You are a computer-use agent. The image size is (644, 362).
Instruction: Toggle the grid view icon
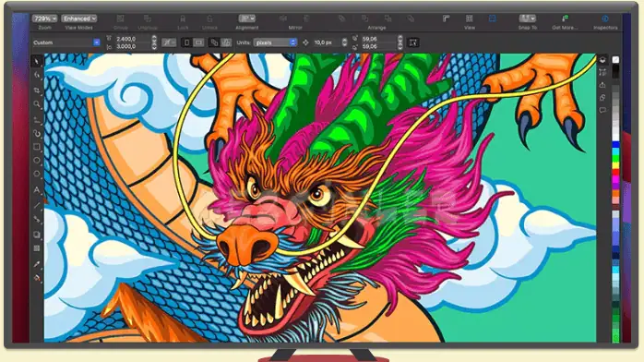point(469,18)
